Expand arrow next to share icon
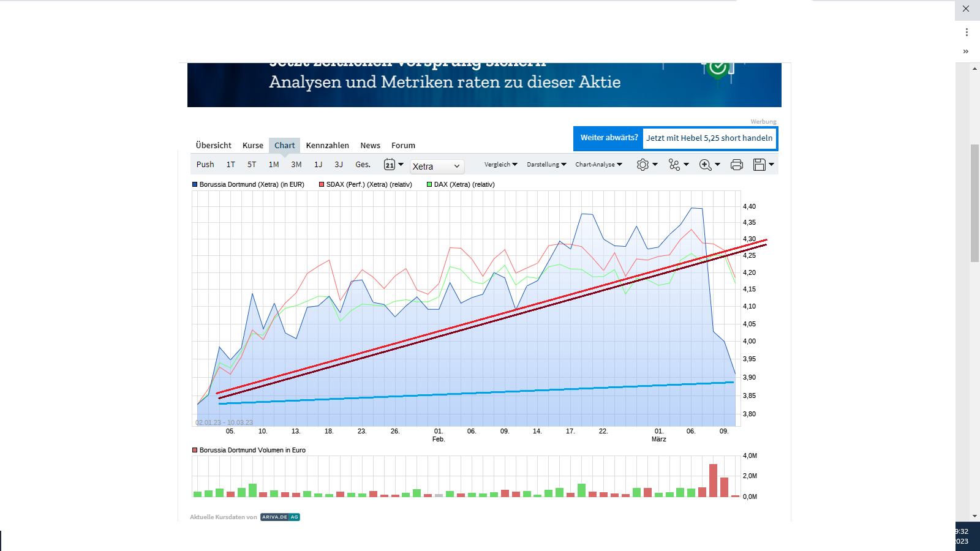 click(x=686, y=165)
